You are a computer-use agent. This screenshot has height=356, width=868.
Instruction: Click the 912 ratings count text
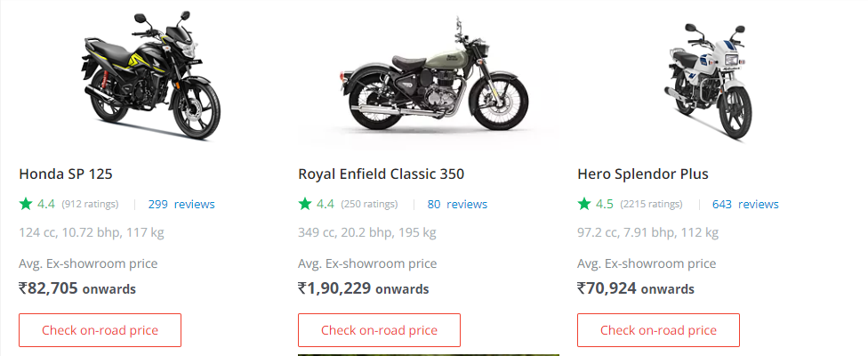[x=90, y=205]
